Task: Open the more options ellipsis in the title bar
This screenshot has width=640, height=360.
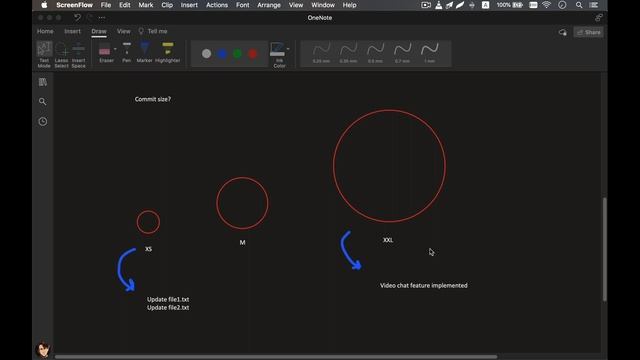Action: point(102,18)
